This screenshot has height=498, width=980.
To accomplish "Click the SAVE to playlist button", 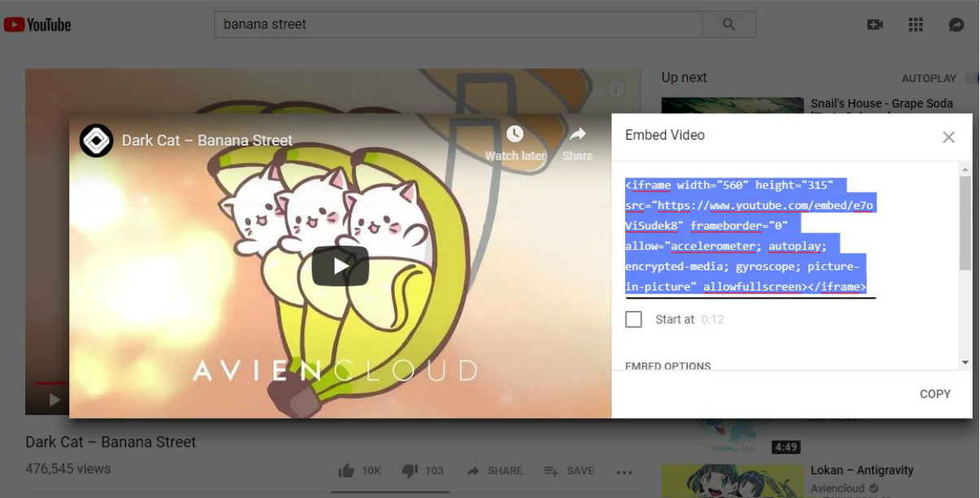I will [569, 470].
